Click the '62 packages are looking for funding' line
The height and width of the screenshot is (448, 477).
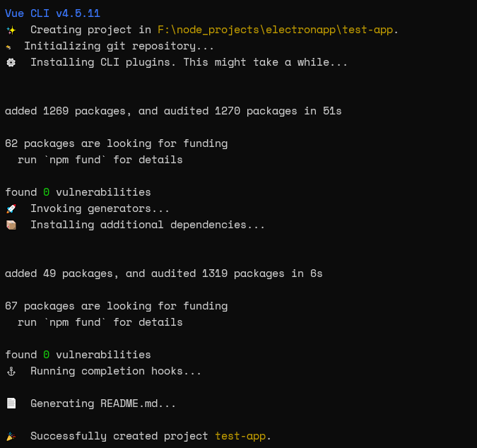[x=116, y=143]
